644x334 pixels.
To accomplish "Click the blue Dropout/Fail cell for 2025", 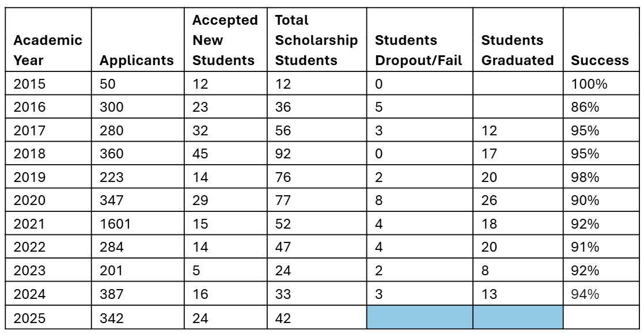I will point(420,317).
